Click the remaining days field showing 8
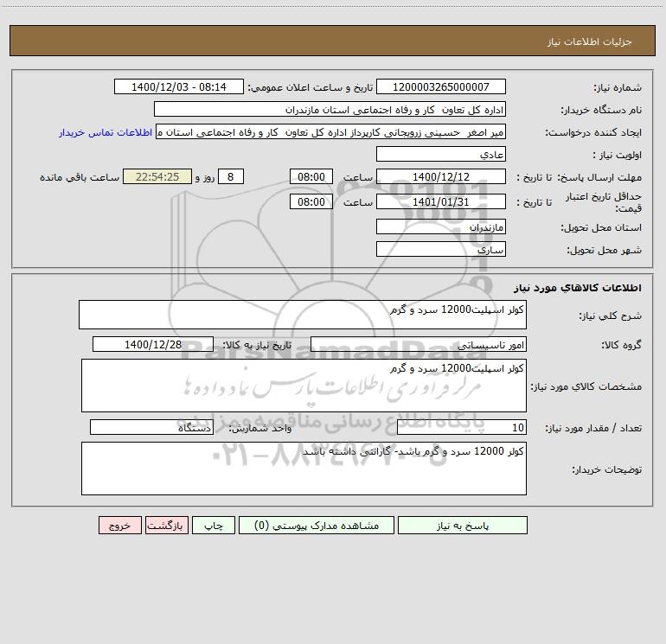 (x=231, y=176)
